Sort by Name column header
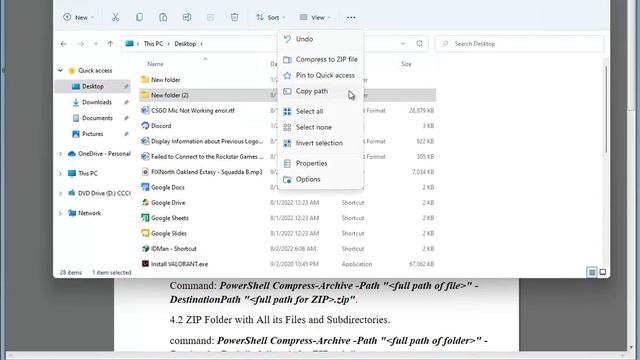The image size is (640, 360). pyautogui.click(x=155, y=64)
